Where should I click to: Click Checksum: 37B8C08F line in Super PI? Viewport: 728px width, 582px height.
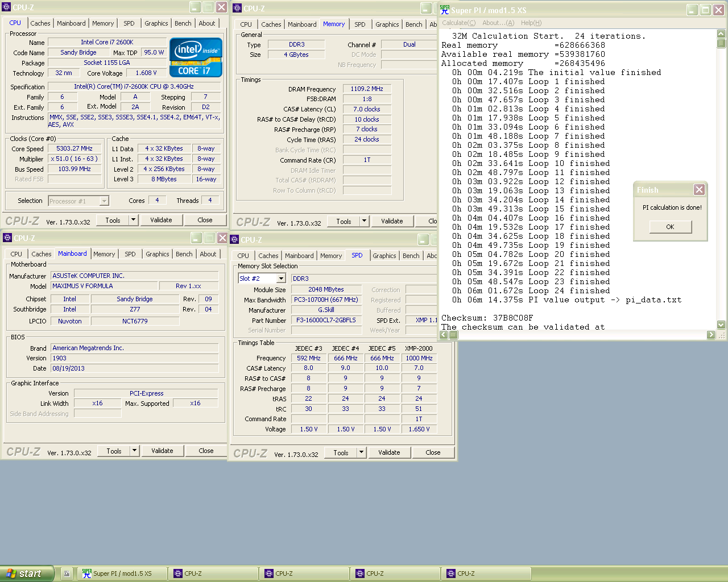487,318
